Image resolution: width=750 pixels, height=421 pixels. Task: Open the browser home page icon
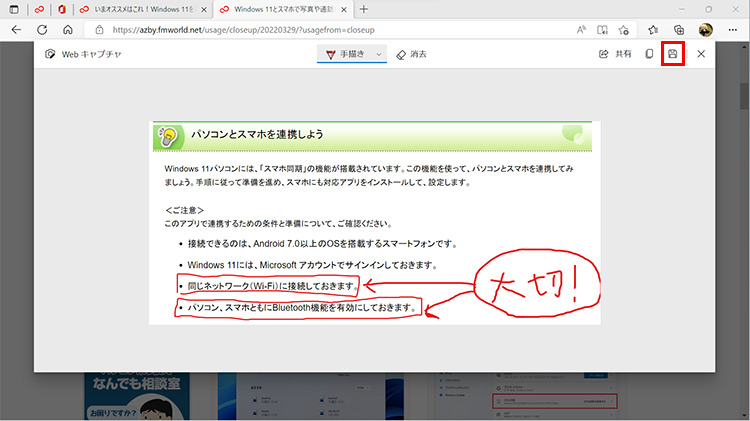pos(67,30)
